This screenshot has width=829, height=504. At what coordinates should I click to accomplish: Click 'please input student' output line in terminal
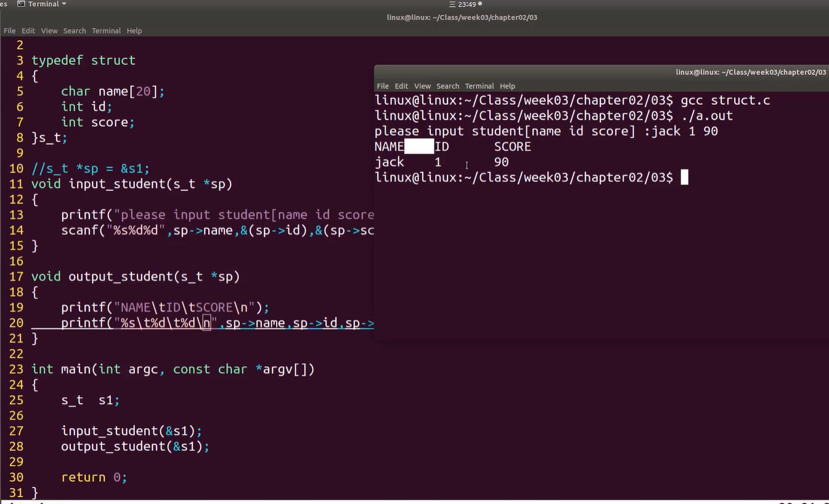(x=546, y=131)
